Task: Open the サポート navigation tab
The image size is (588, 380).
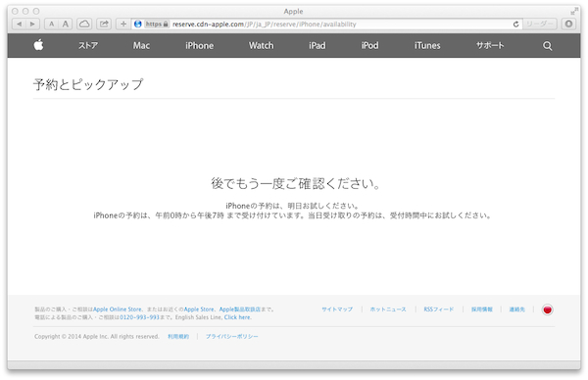Action: coord(490,46)
